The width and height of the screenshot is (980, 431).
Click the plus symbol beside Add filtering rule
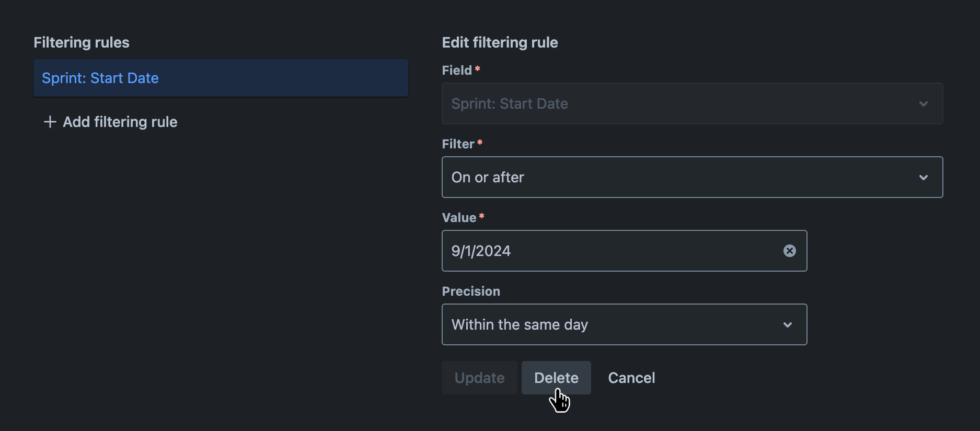tap(50, 122)
